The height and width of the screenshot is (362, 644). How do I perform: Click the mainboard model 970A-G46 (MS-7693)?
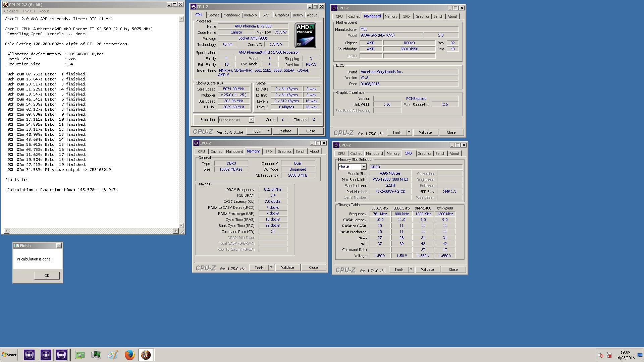click(391, 35)
